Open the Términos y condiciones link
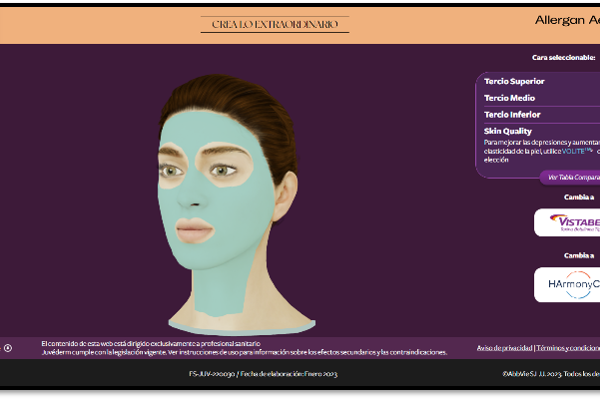The image size is (600, 399). pos(568,348)
